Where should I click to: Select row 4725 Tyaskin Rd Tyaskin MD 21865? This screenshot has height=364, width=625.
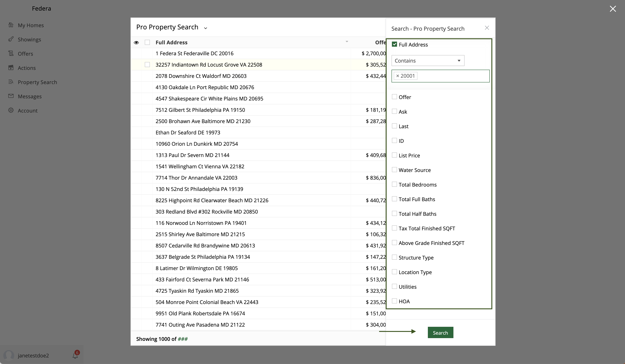pos(258,291)
